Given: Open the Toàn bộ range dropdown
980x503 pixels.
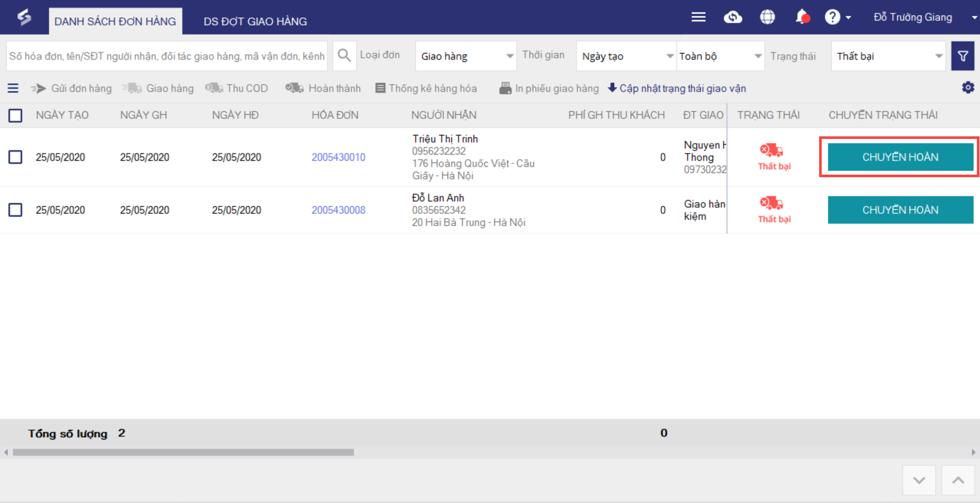Looking at the screenshot, I should (x=721, y=56).
